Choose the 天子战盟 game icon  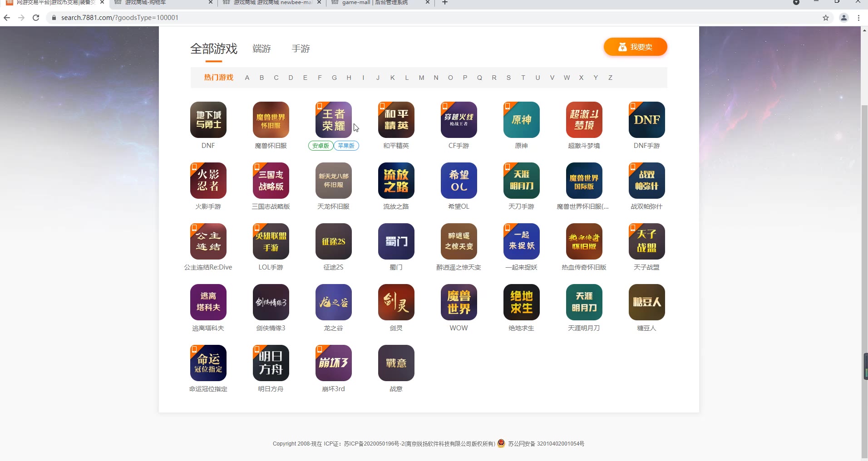[647, 241]
